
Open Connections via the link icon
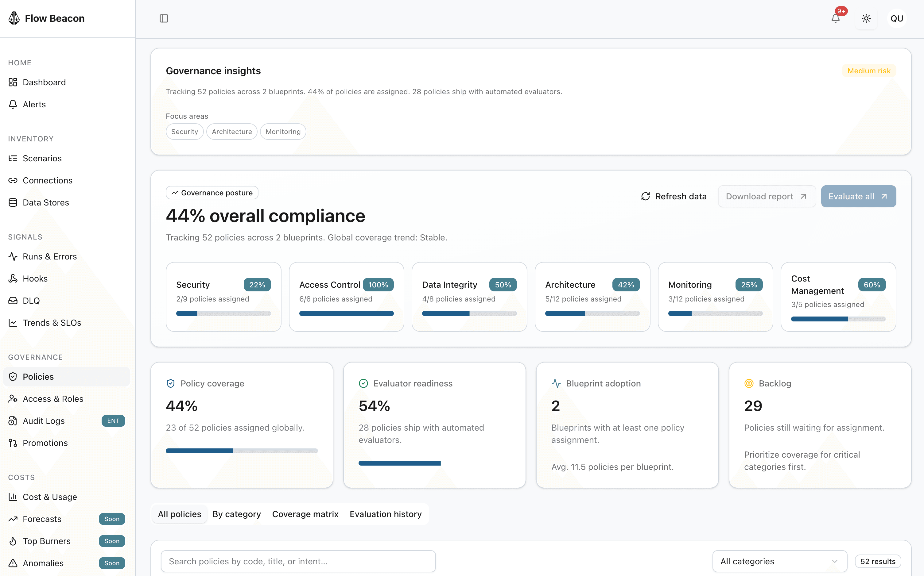(x=13, y=180)
